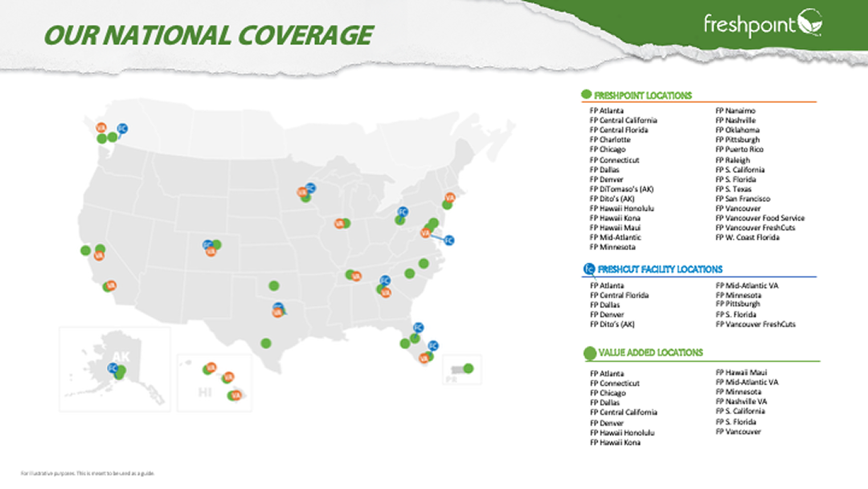Viewport: 868px width, 489px height.
Task: Click the FRESHCUT FACILITY LOCATIONS heading
Action: [x=660, y=269]
